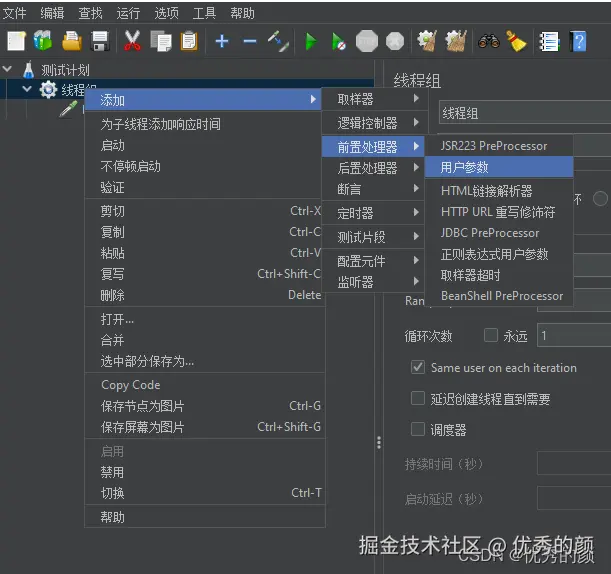Choose HTTP URL 重写修饰符
611x574 pixels.
tap(499, 212)
